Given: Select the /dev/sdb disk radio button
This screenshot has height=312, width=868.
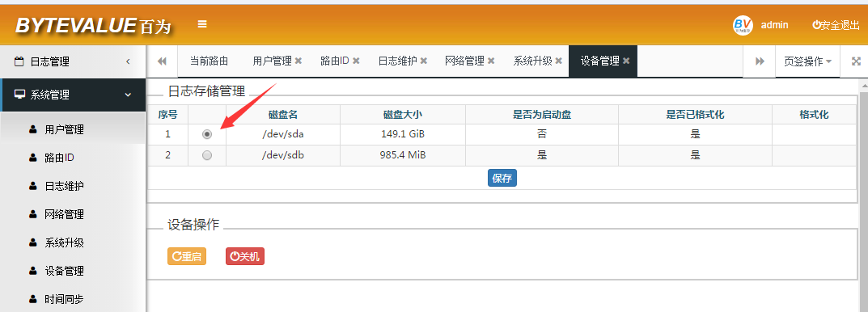Looking at the screenshot, I should [x=207, y=155].
